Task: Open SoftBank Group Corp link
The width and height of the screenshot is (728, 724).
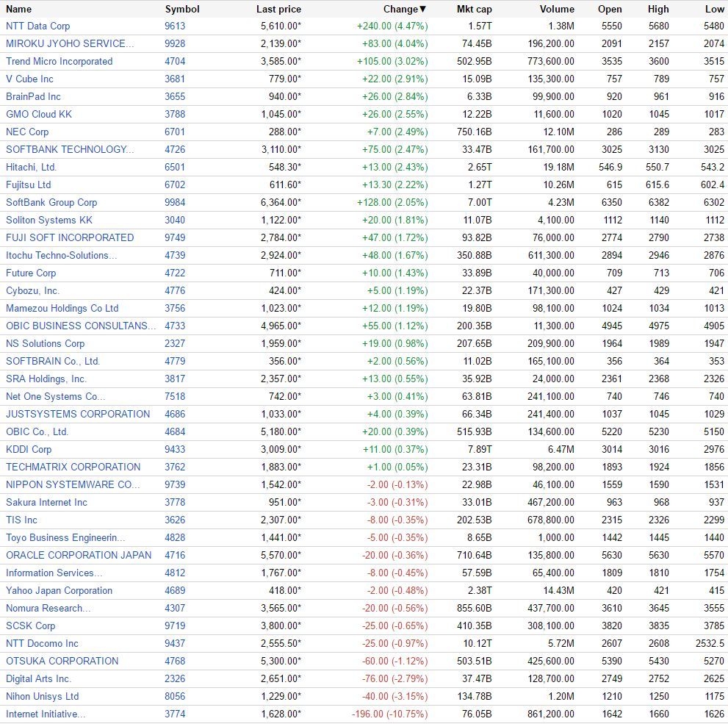Action: [x=51, y=202]
